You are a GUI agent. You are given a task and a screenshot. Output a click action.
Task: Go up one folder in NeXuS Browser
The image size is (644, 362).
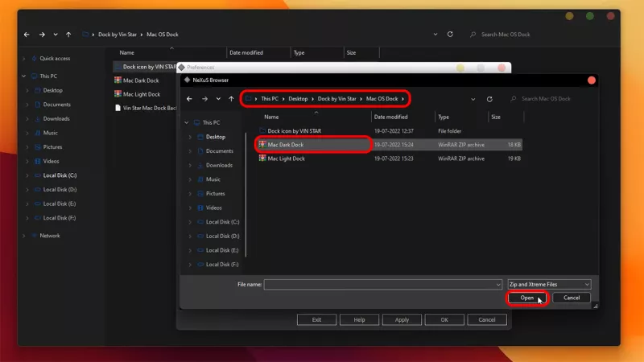coord(231,99)
